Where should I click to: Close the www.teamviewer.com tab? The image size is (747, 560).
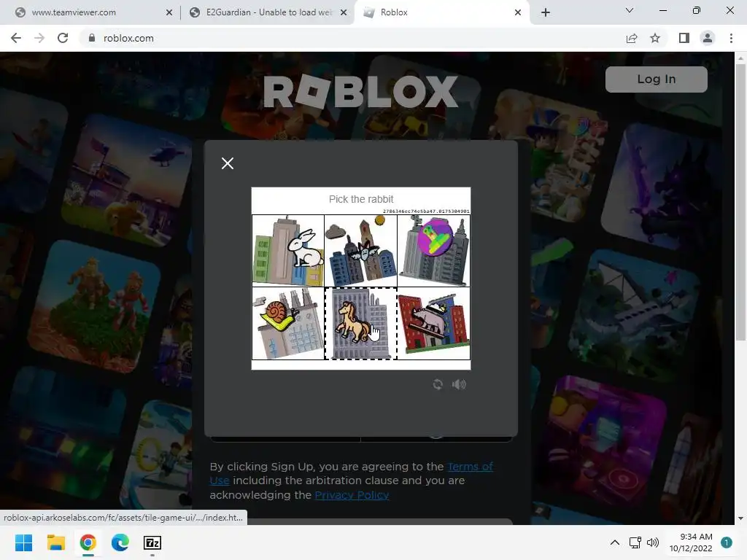tap(169, 12)
